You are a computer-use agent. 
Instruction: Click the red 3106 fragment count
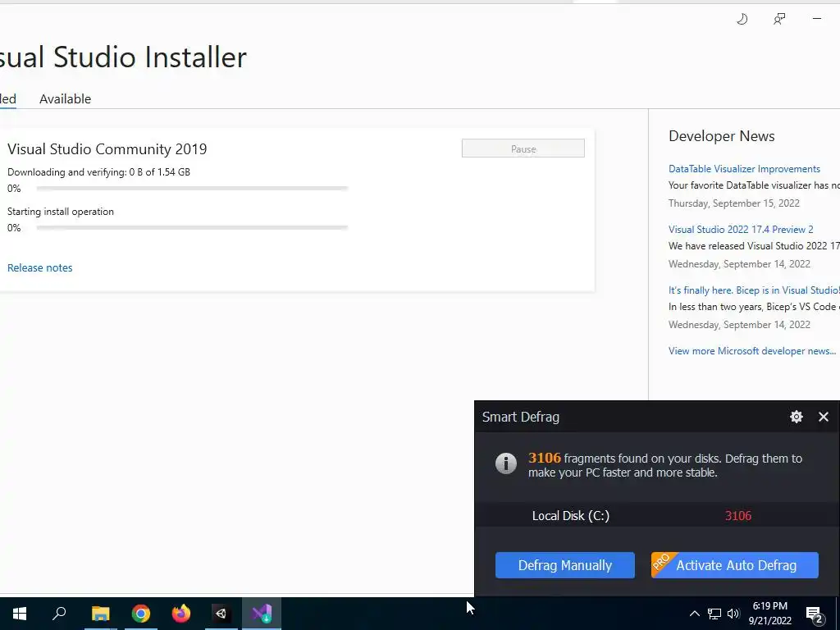[737, 516]
